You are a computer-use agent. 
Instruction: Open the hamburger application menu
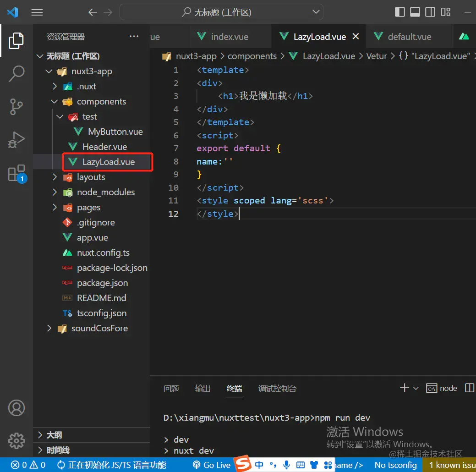coord(37,12)
